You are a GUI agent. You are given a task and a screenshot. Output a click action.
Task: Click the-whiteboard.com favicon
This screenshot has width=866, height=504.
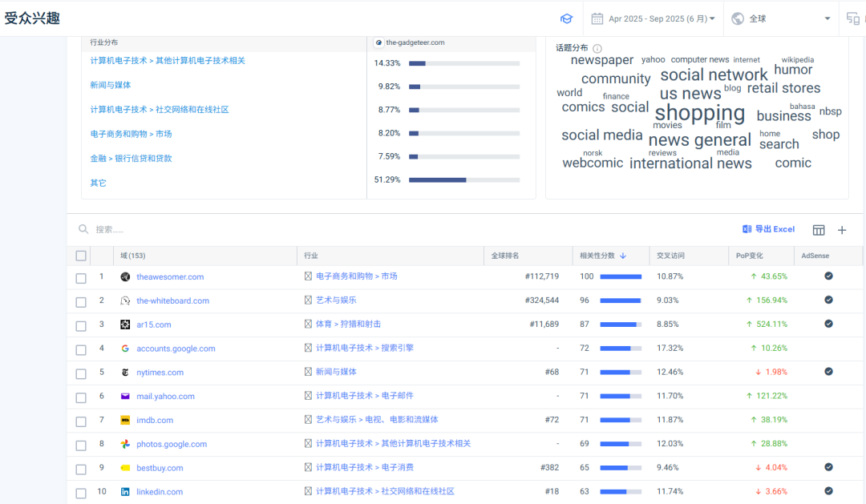pyautogui.click(x=125, y=300)
